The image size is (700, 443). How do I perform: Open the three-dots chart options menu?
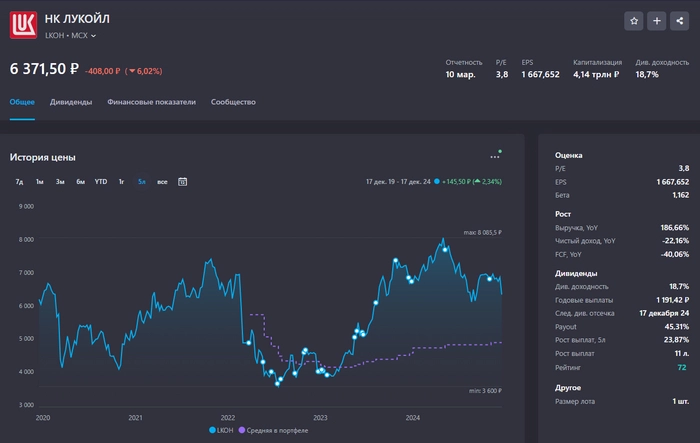(x=495, y=156)
